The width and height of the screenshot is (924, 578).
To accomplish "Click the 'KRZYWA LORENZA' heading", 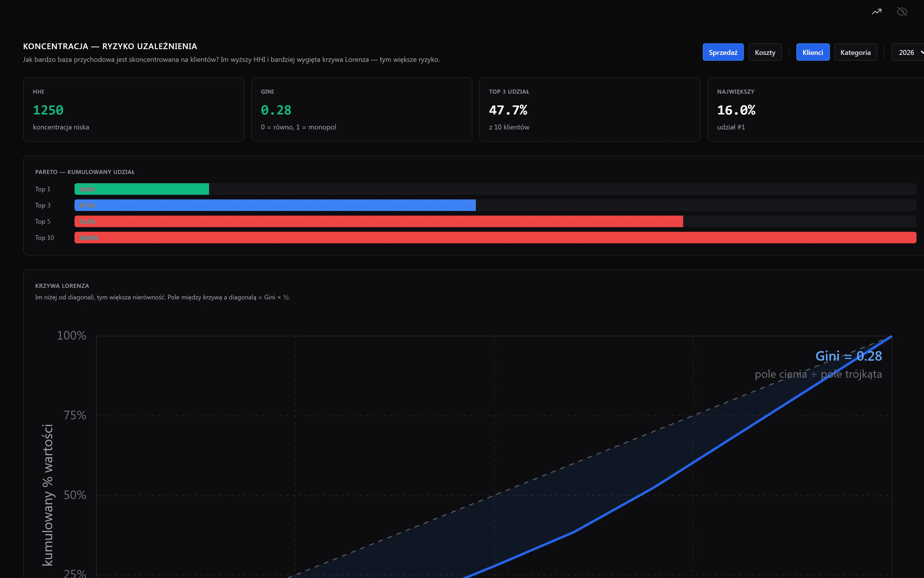I will click(62, 286).
